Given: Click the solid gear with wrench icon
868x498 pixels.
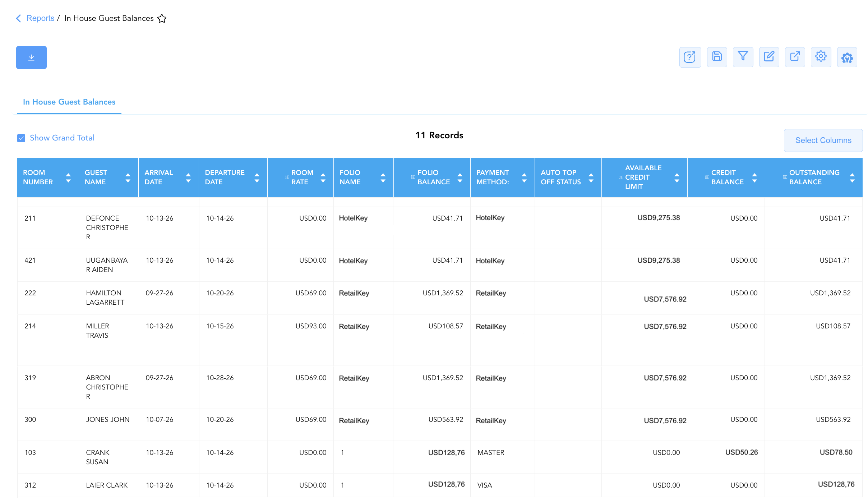Looking at the screenshot, I should click(847, 57).
